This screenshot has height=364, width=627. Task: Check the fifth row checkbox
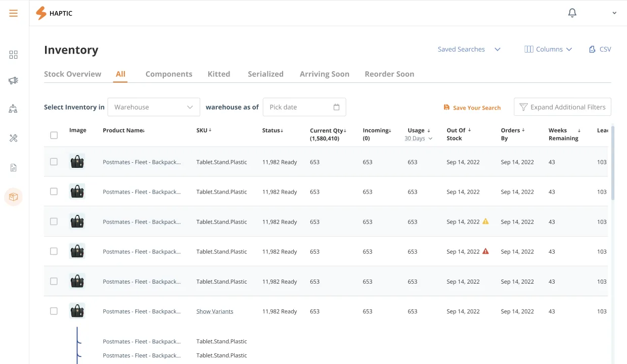[x=54, y=281]
